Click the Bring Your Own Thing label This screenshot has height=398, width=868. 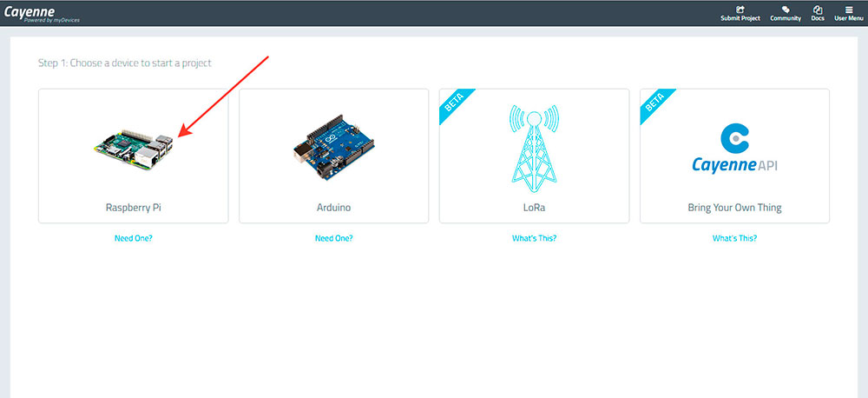tap(734, 208)
